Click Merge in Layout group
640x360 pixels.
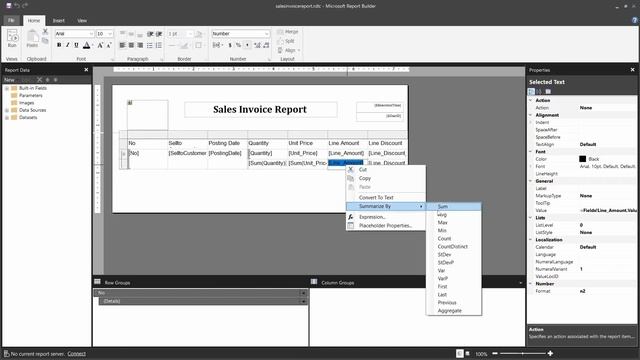288,32
